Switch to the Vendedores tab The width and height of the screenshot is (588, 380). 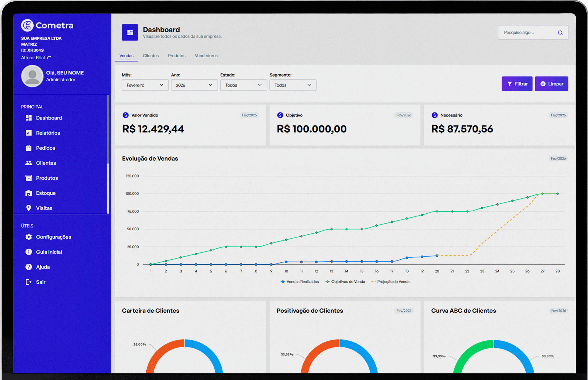coord(206,56)
